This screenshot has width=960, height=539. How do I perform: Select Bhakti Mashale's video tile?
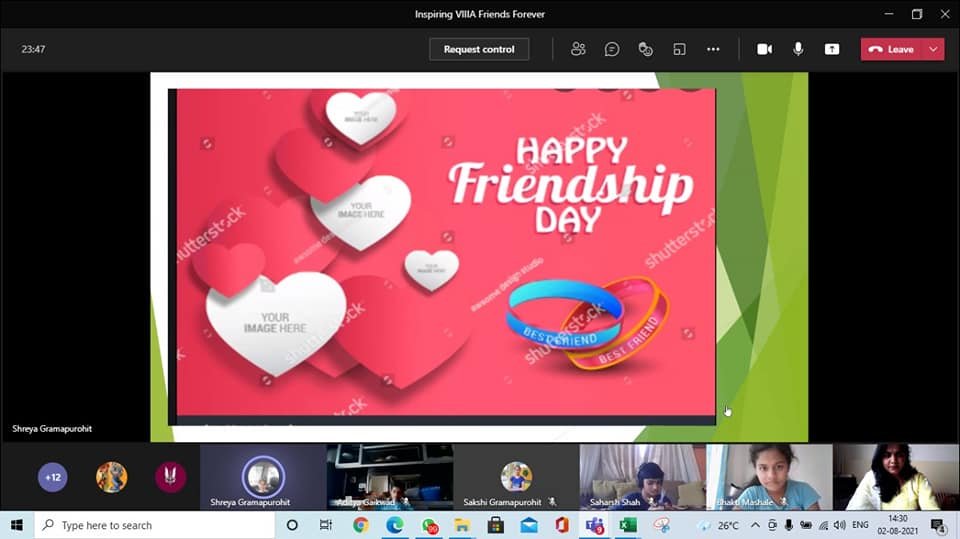tap(769, 477)
